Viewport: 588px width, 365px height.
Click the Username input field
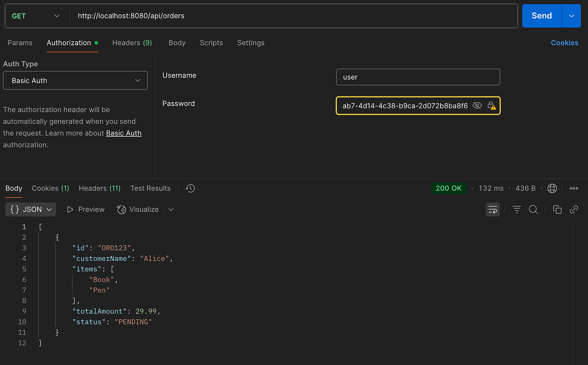click(418, 77)
